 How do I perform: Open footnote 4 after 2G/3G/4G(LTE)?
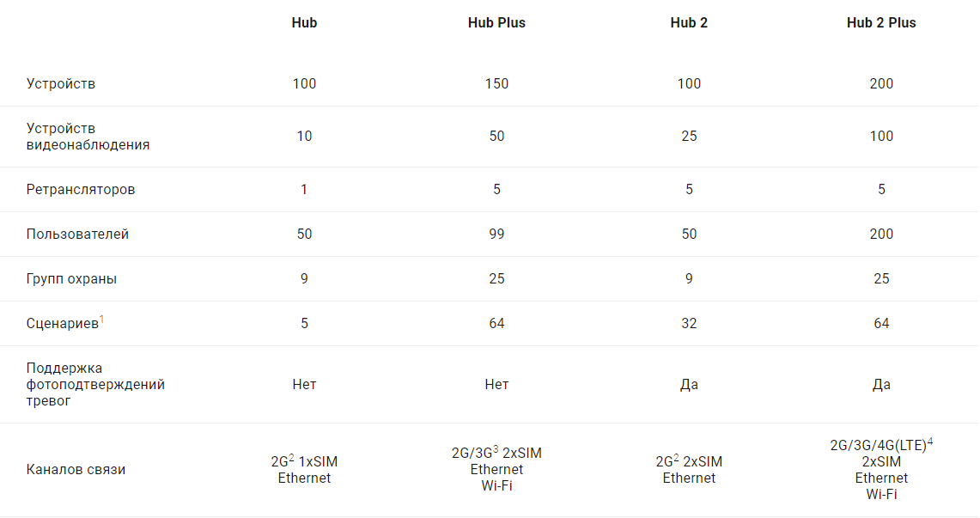click(x=930, y=442)
